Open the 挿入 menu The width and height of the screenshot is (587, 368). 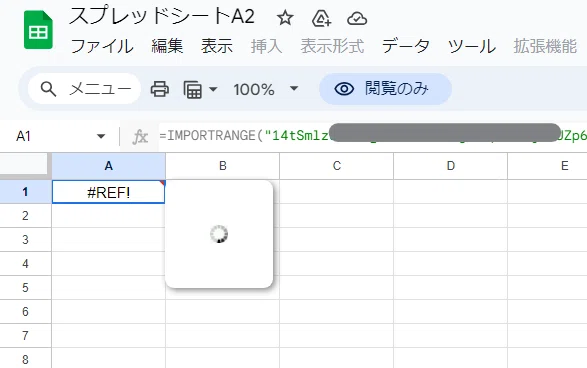[x=266, y=46]
